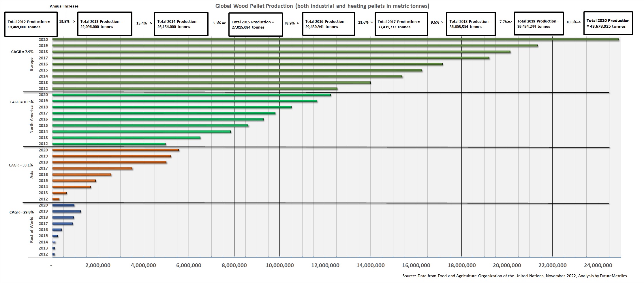Click the 10,000,000 x-axis tick label
644x283 pixels.
(279, 265)
